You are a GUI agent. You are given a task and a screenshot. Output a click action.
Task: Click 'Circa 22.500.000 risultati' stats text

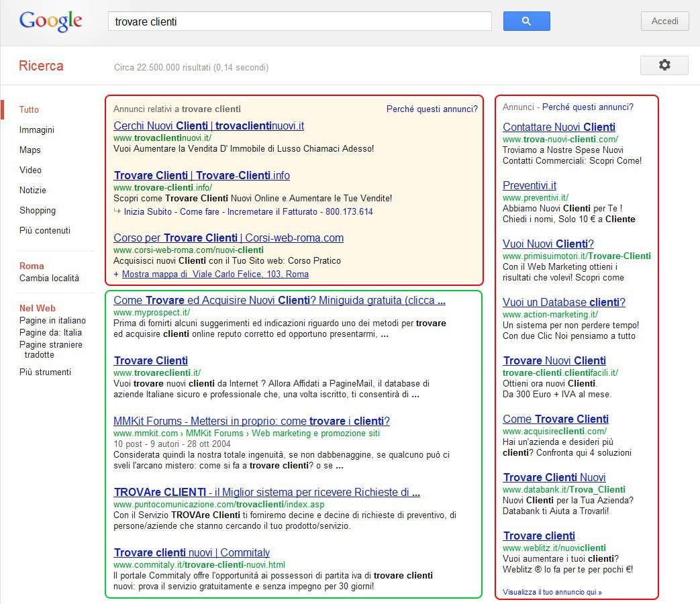pyautogui.click(x=191, y=67)
